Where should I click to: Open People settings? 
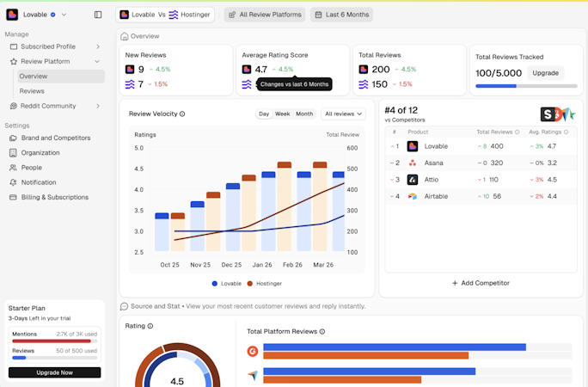(32, 168)
